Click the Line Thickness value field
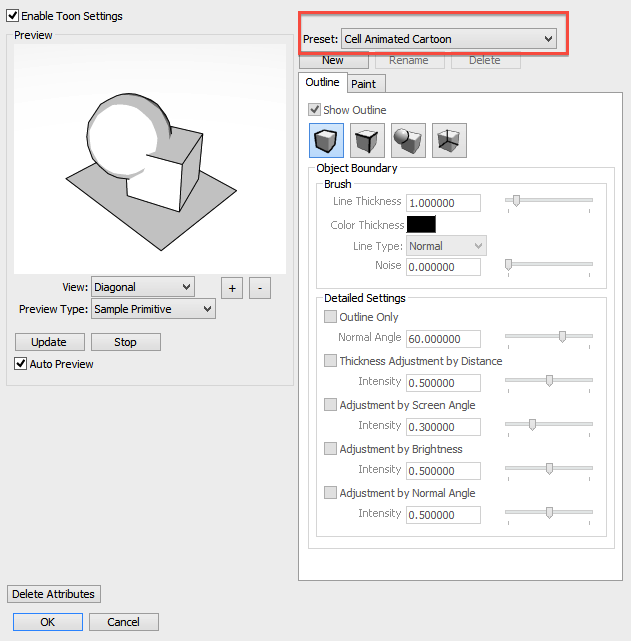This screenshot has height=641, width=631. coord(443,203)
